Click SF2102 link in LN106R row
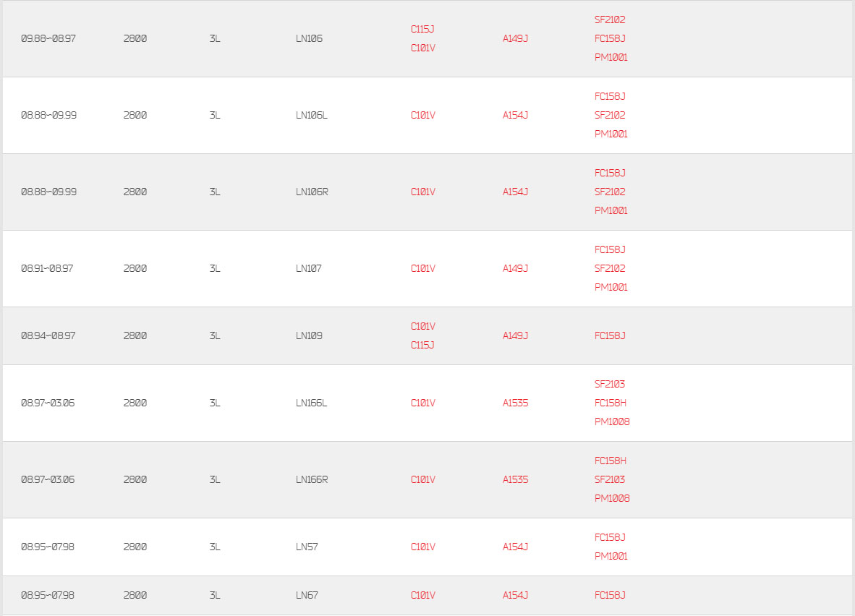The image size is (855, 616). [610, 192]
